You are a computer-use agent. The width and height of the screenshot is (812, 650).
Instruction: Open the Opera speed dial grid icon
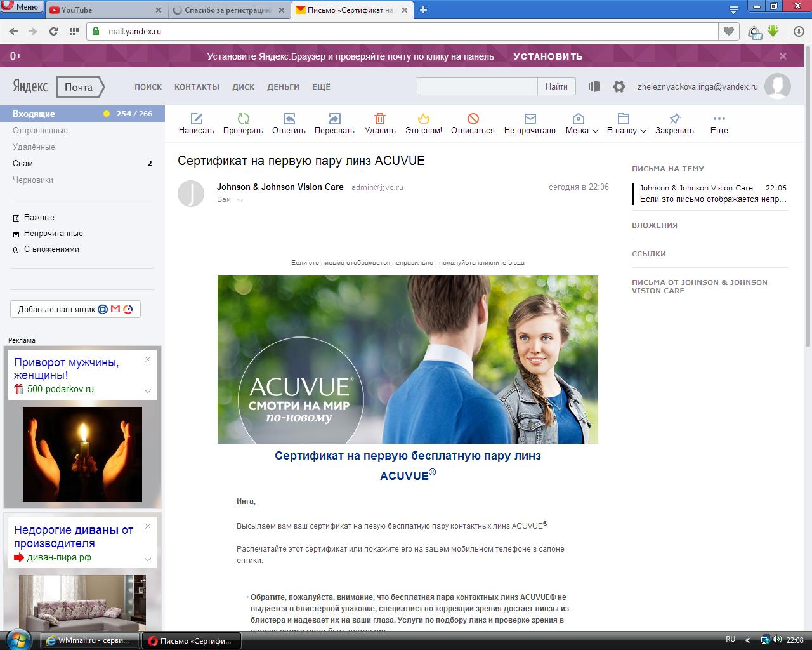click(x=74, y=31)
